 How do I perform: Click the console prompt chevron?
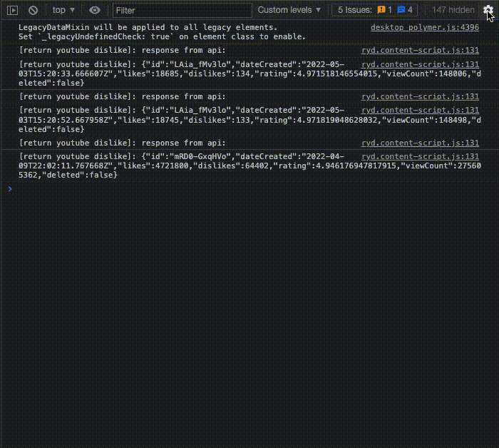[x=10, y=189]
